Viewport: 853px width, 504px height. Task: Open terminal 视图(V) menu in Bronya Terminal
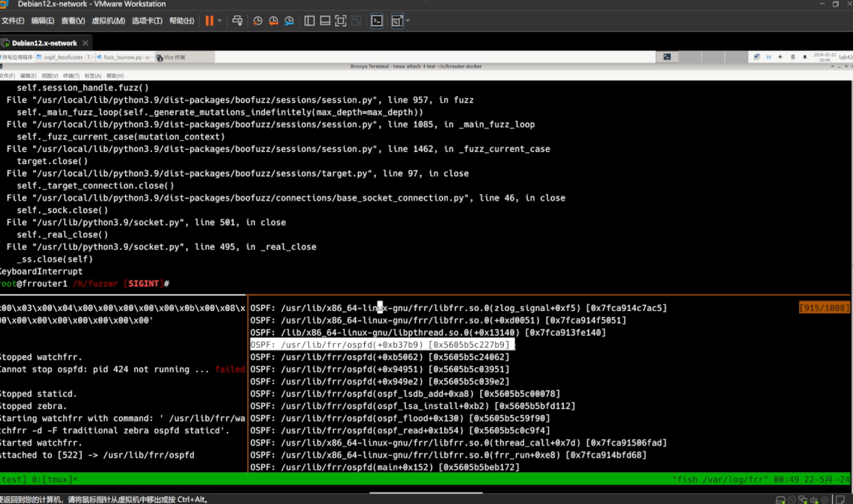tap(50, 76)
